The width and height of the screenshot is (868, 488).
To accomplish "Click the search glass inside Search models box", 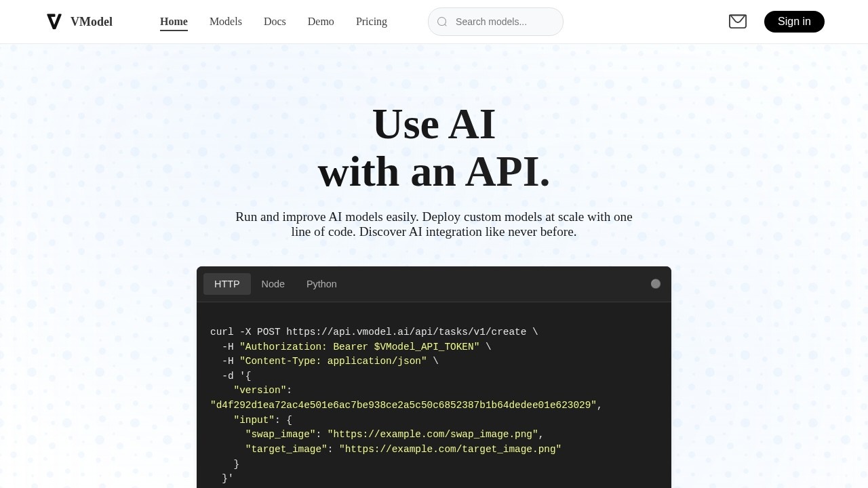I will point(441,22).
